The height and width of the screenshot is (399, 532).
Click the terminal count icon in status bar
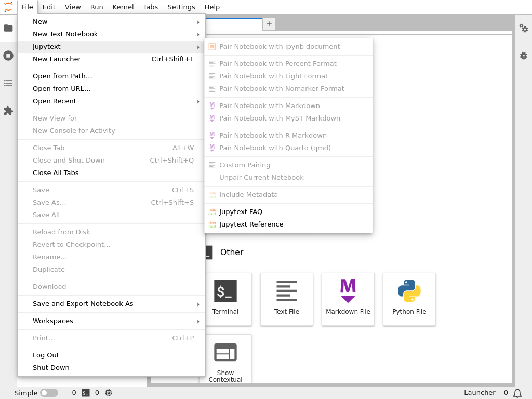coord(86,393)
